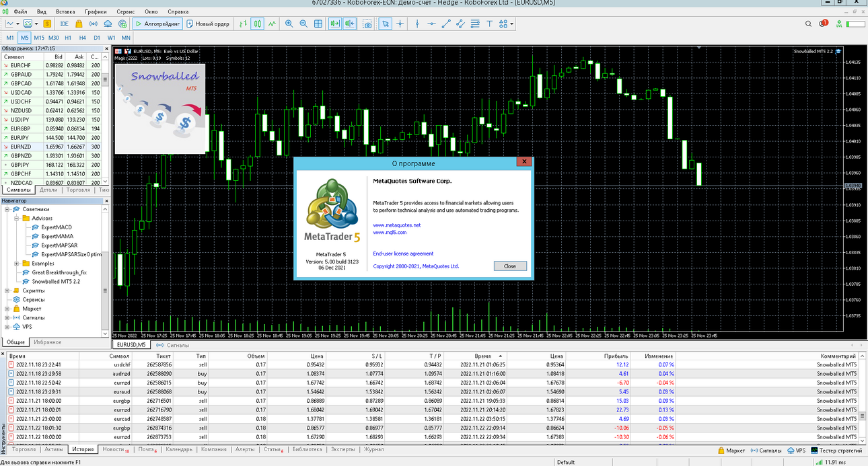Toggle chart shift from right edge
The image size is (868, 466).
[349, 24]
